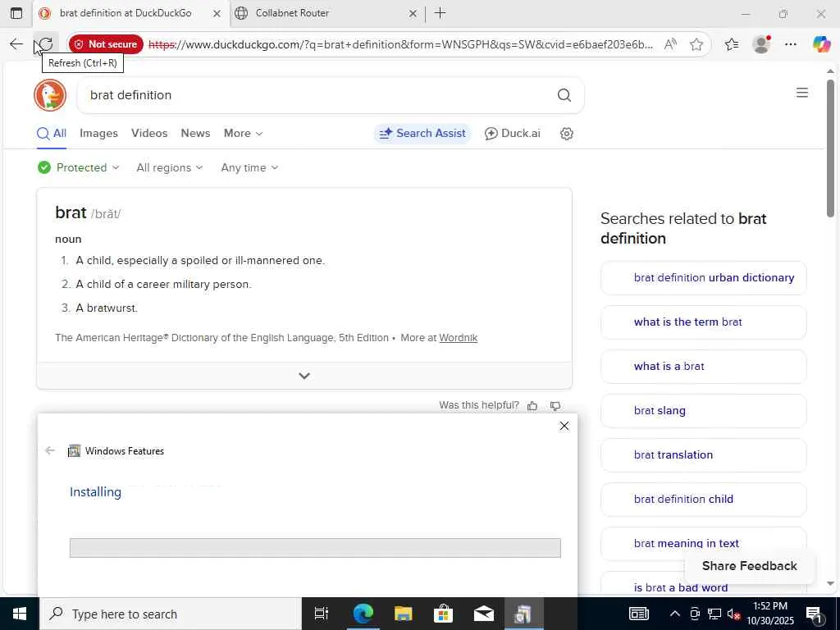
Task: Open the Protected safe search dropdown
Action: tap(78, 167)
